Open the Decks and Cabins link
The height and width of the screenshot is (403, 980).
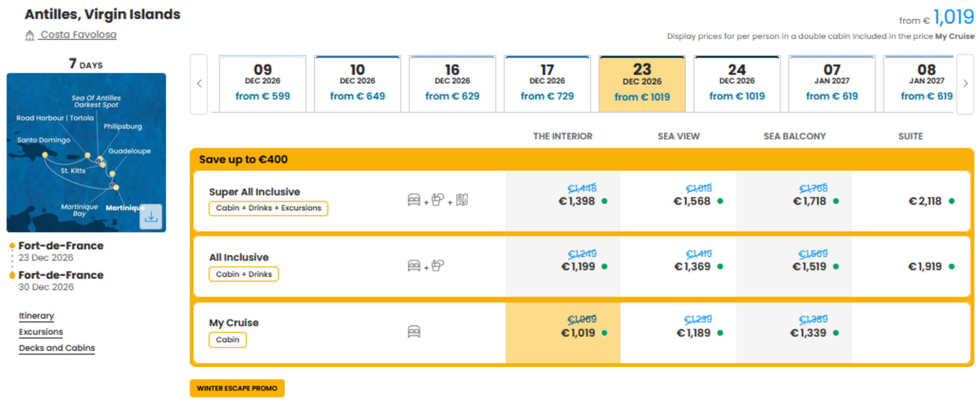pyautogui.click(x=57, y=348)
